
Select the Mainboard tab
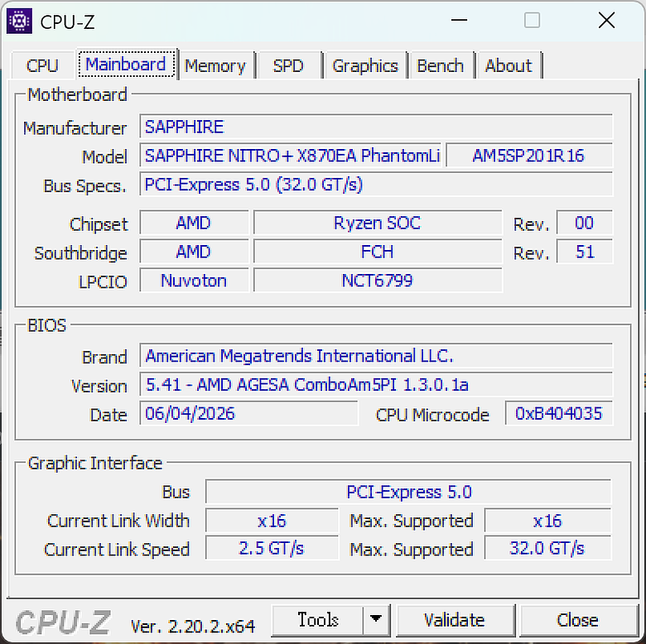click(x=126, y=65)
